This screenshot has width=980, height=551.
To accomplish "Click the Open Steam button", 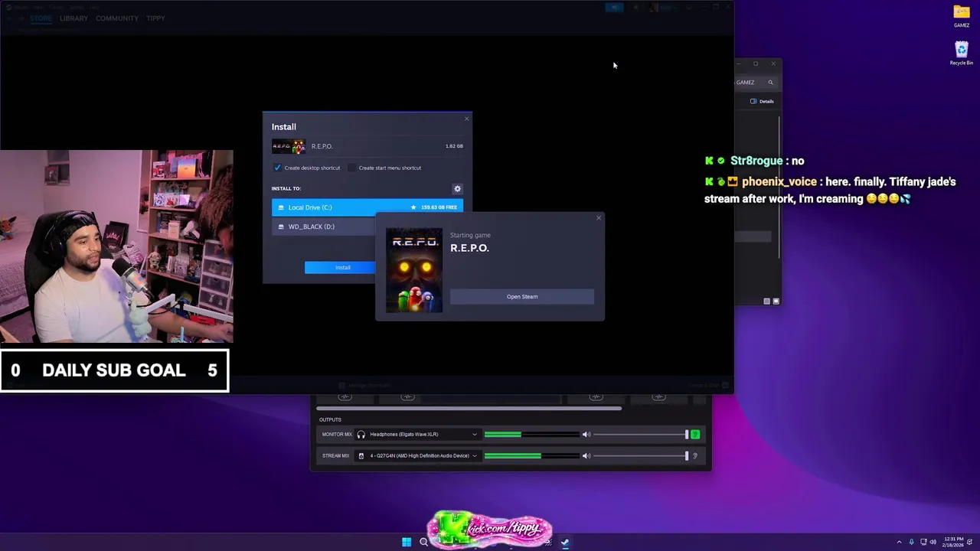I will click(x=521, y=297).
